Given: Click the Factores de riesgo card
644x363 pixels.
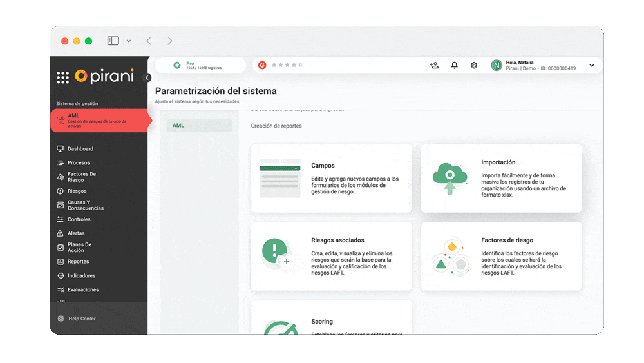Looking at the screenshot, I should (x=501, y=256).
